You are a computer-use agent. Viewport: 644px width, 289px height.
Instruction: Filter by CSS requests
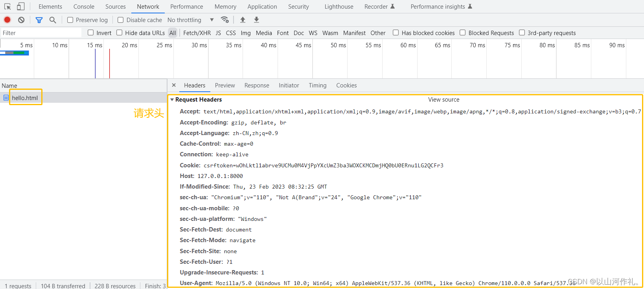coord(231,33)
